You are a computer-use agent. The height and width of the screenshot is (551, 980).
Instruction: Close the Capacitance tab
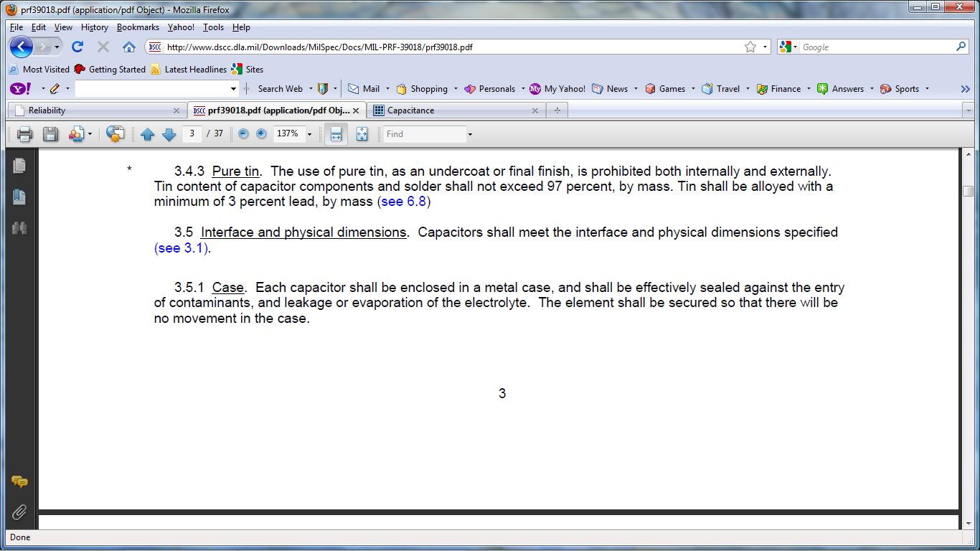(x=535, y=110)
